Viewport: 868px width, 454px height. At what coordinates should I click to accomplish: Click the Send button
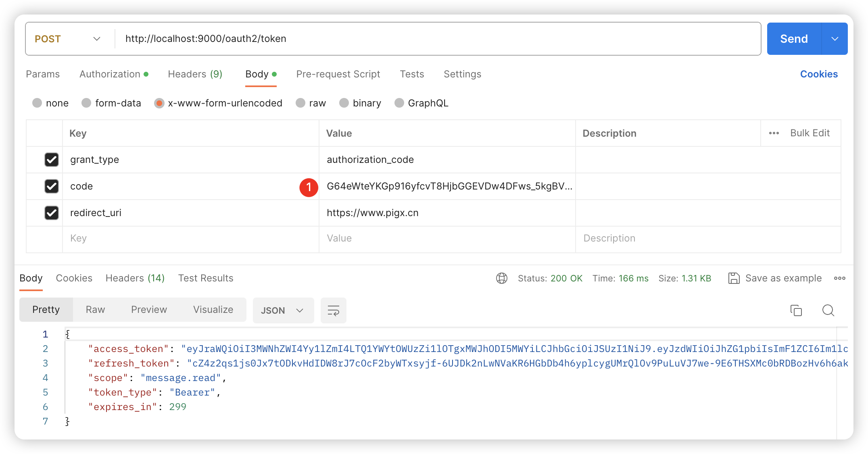pyautogui.click(x=793, y=39)
